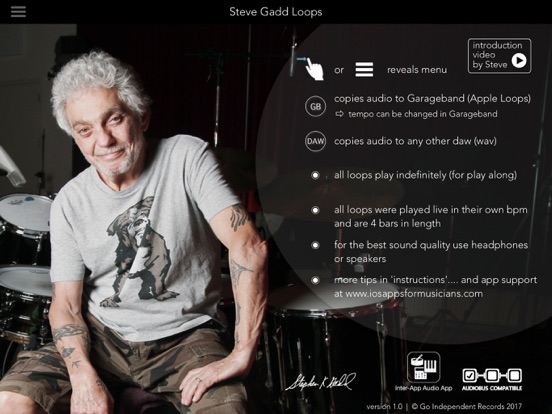
Task: Select bullet beside 'for the best sound quality'
Action: 315,245
